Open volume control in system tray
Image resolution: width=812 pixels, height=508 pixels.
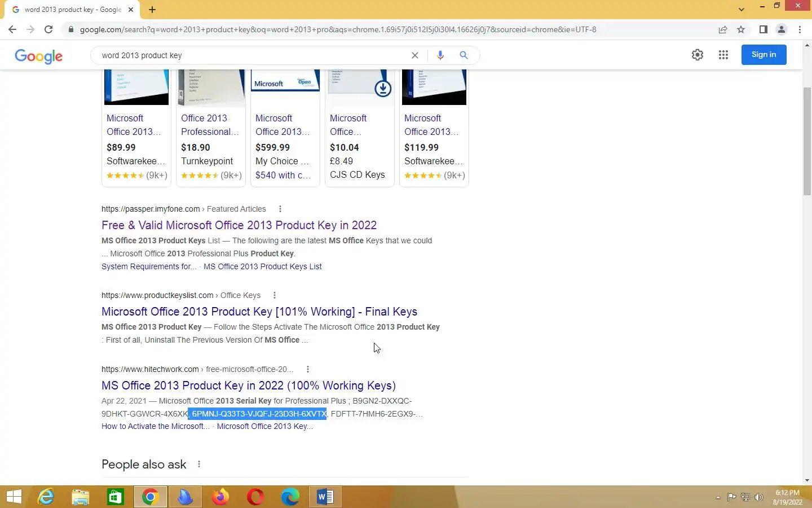tap(759, 497)
